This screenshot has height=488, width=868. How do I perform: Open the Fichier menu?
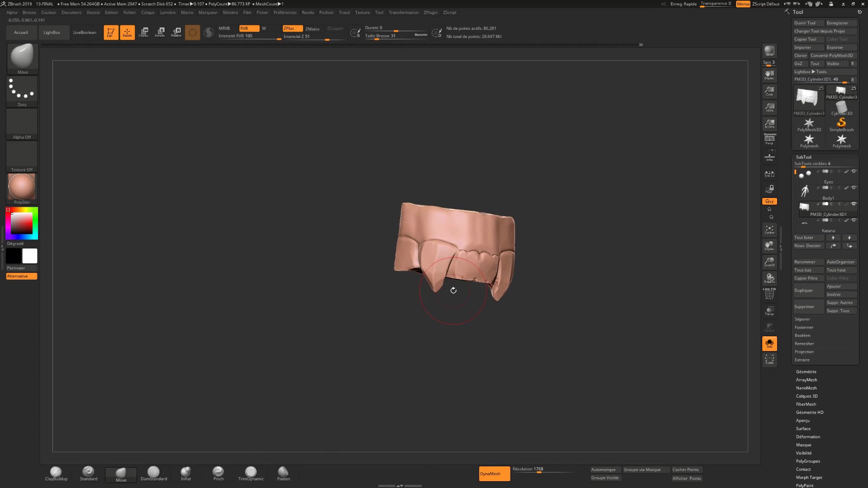129,13
